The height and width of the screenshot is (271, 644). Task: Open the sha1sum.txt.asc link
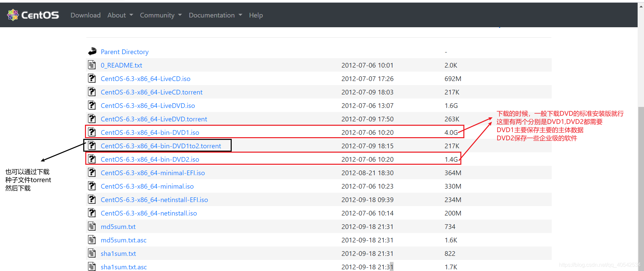[124, 267]
